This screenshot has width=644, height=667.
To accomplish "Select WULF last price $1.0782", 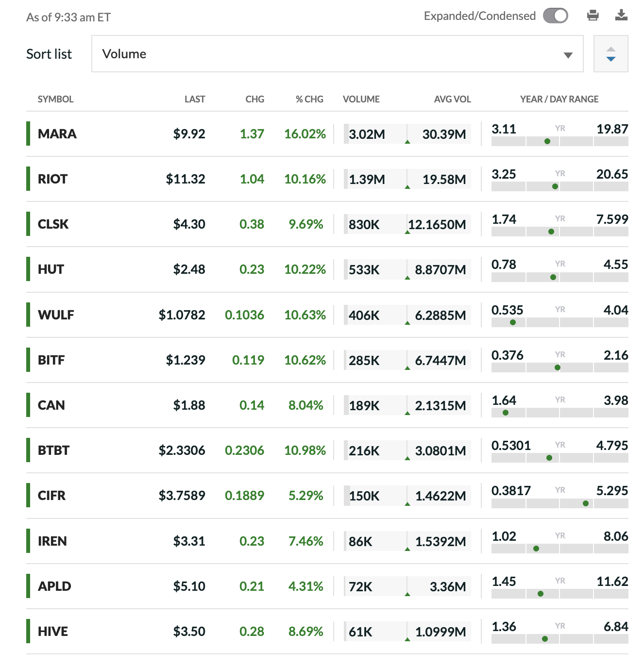I will pos(182,315).
